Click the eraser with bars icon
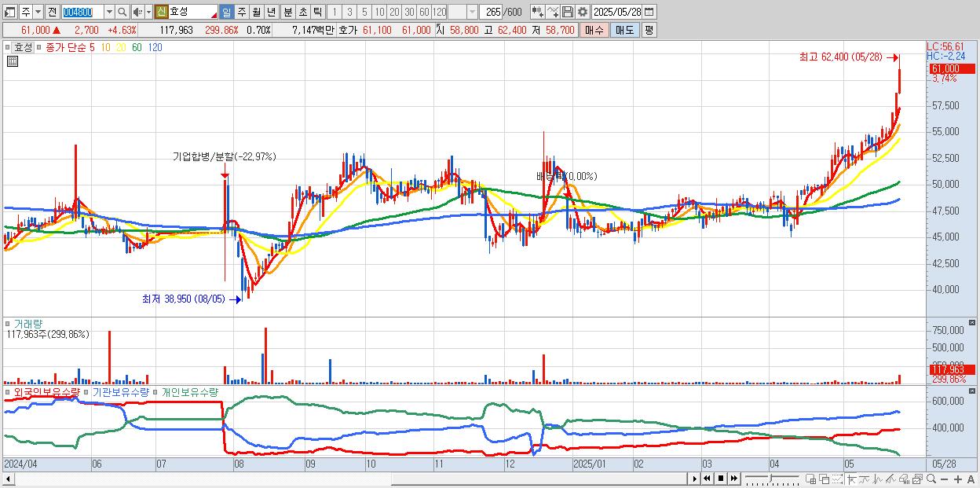Viewport: 980px width, 488px height. [904, 479]
